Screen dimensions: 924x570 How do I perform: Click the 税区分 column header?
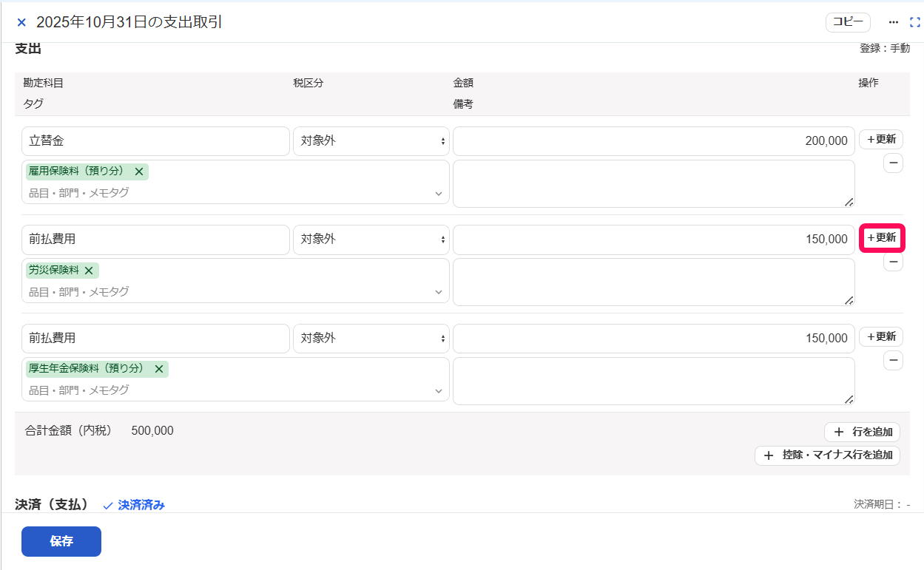click(308, 83)
